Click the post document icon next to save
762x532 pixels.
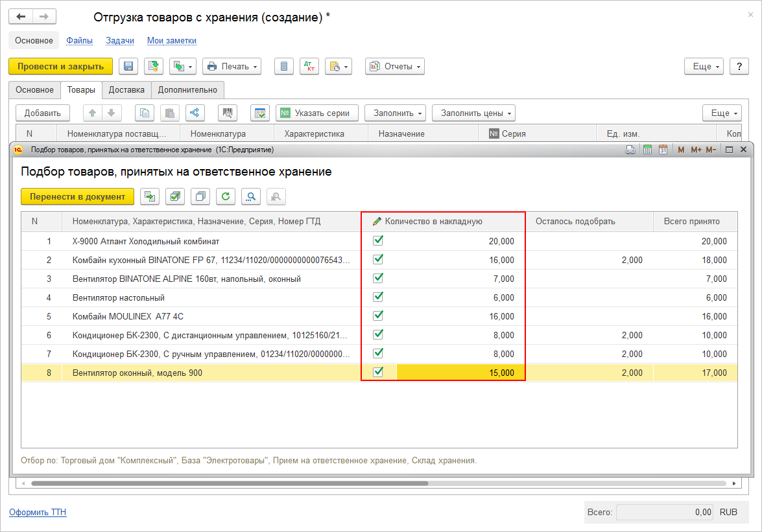pyautogui.click(x=154, y=67)
